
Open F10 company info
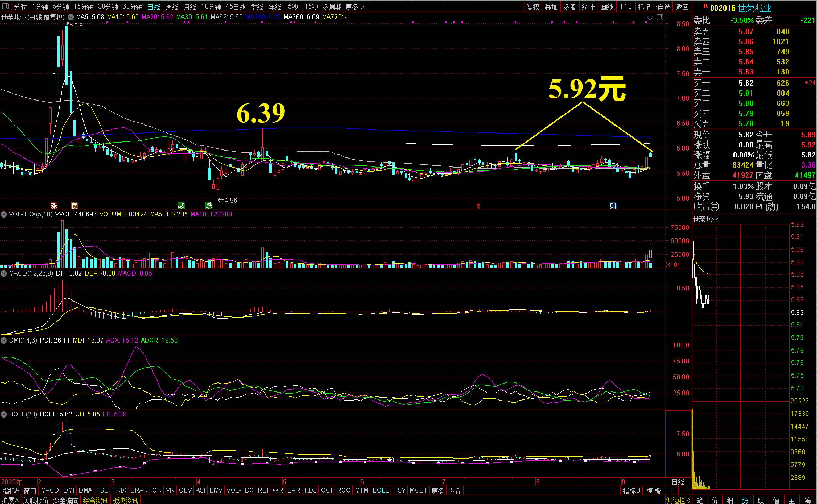(x=626, y=6)
